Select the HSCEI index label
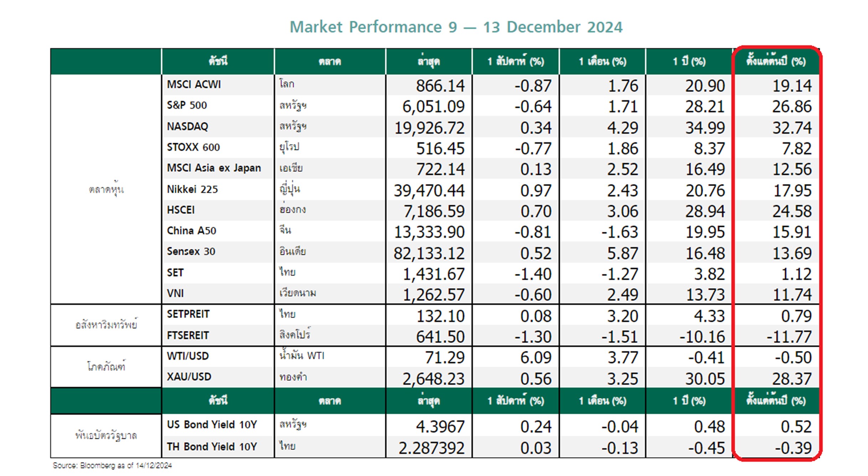This screenshot has width=868, height=476. (x=181, y=210)
